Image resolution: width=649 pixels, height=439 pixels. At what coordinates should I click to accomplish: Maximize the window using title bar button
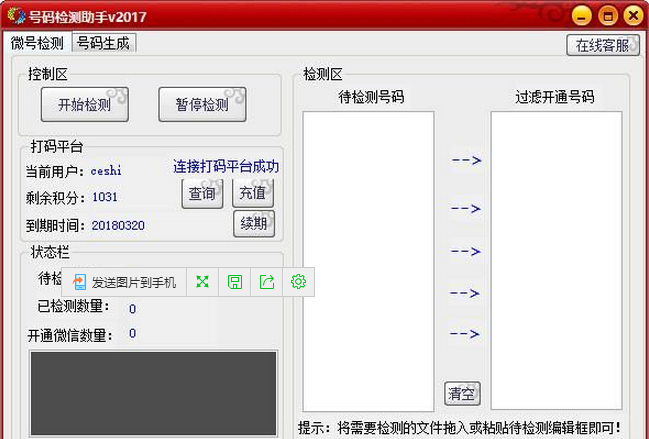pyautogui.click(x=608, y=17)
